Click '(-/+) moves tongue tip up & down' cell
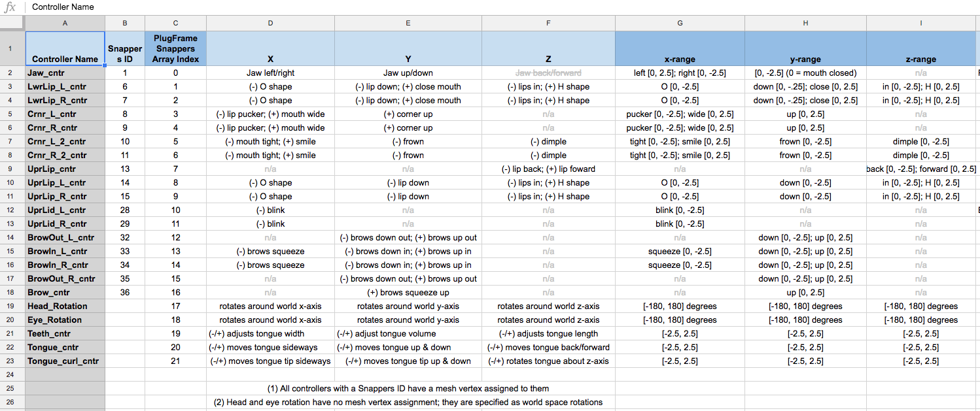 point(408,361)
